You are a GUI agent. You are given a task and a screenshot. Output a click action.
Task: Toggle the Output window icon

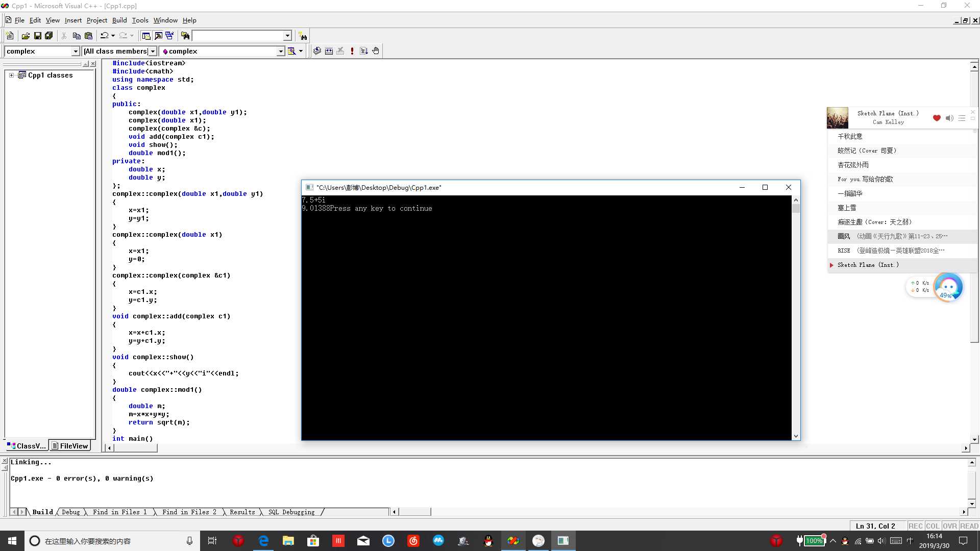(x=158, y=36)
